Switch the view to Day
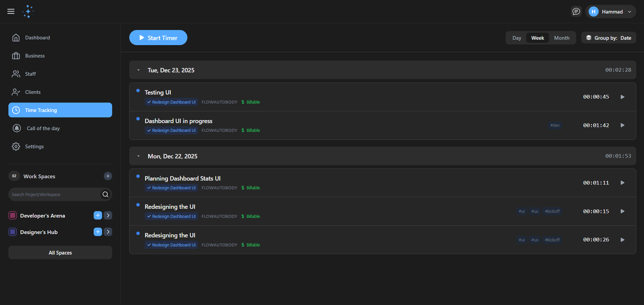Screen dimensions: 644x305 [x=516, y=38]
